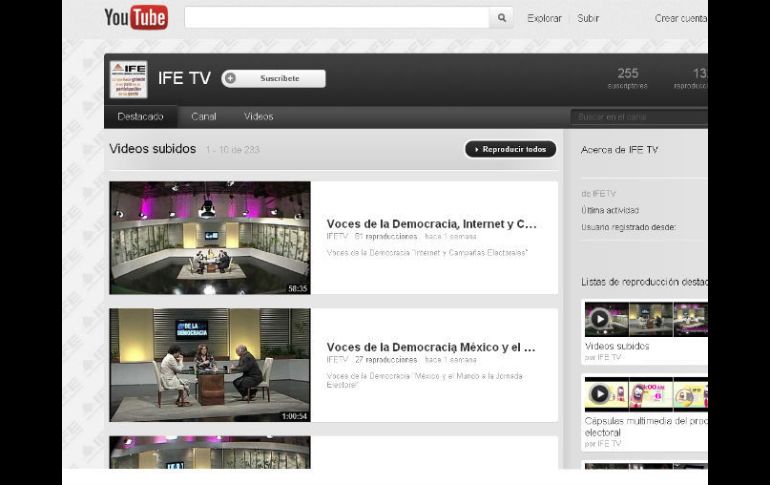770x485 pixels.
Task: Switch to the Destacado tab
Action: click(140, 117)
